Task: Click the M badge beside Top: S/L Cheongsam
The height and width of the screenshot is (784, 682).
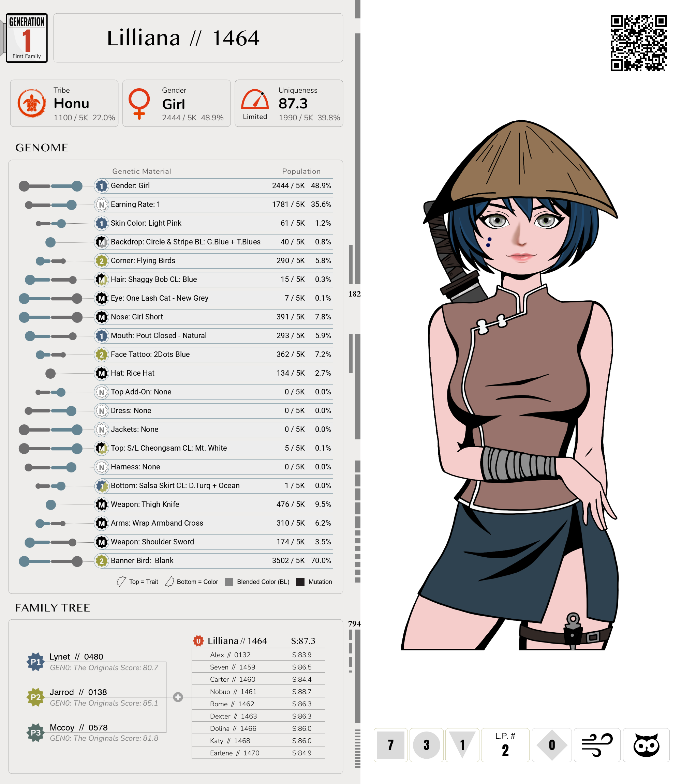Action: coord(101,449)
